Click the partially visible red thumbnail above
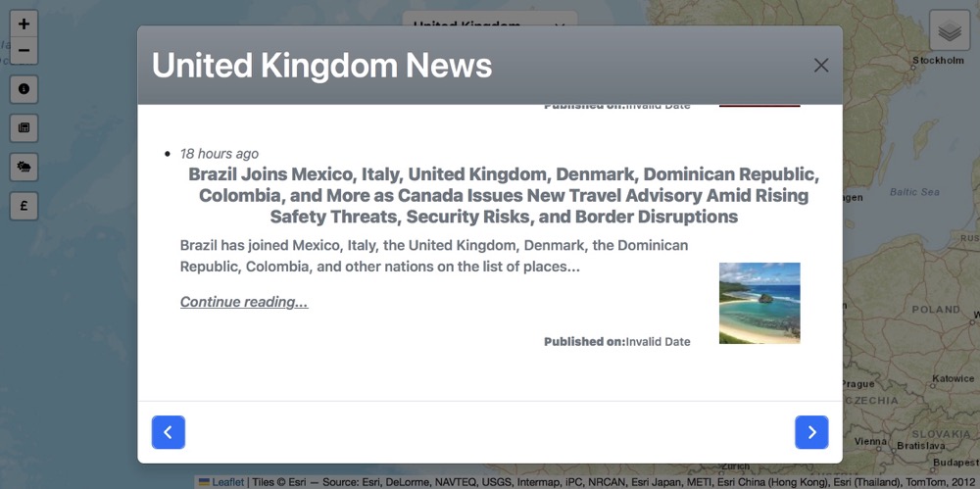Viewport: 980px width, 489px height. tap(759, 105)
